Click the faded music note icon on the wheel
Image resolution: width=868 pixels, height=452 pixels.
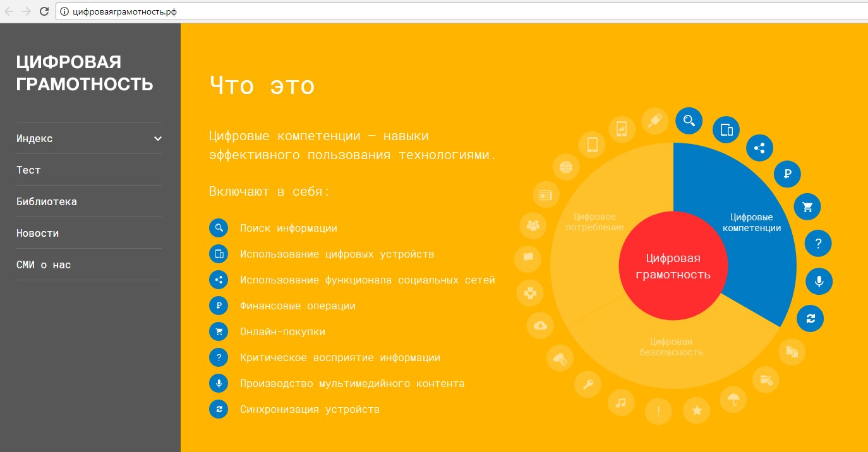coord(621,402)
